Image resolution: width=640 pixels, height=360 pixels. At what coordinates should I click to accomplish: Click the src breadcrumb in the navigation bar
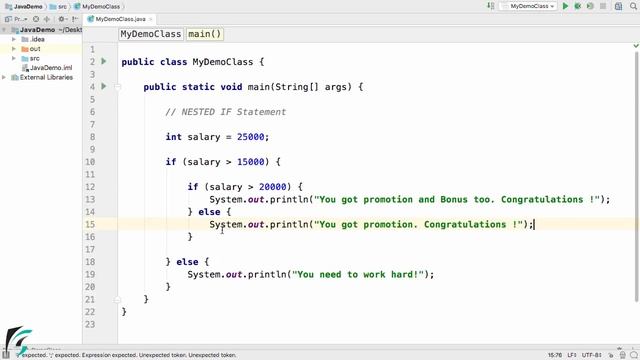coord(58,7)
